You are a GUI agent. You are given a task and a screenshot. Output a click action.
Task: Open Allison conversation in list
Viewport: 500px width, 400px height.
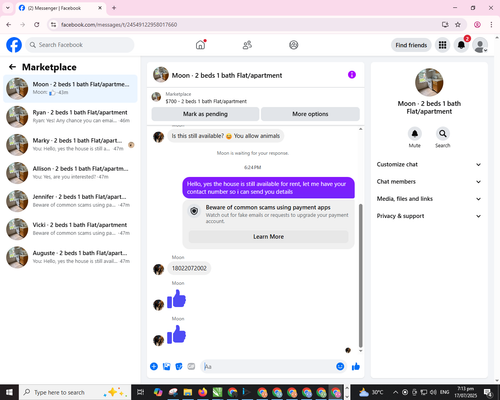70,173
